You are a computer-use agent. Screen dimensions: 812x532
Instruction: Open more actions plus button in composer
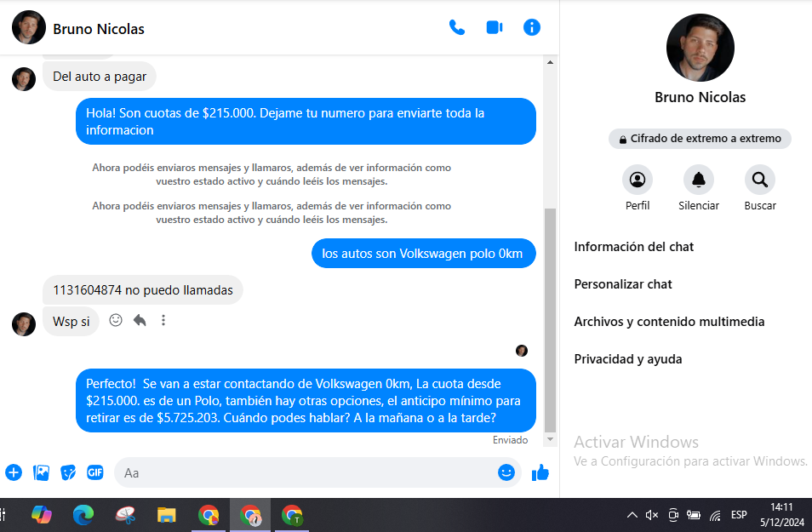point(14,472)
